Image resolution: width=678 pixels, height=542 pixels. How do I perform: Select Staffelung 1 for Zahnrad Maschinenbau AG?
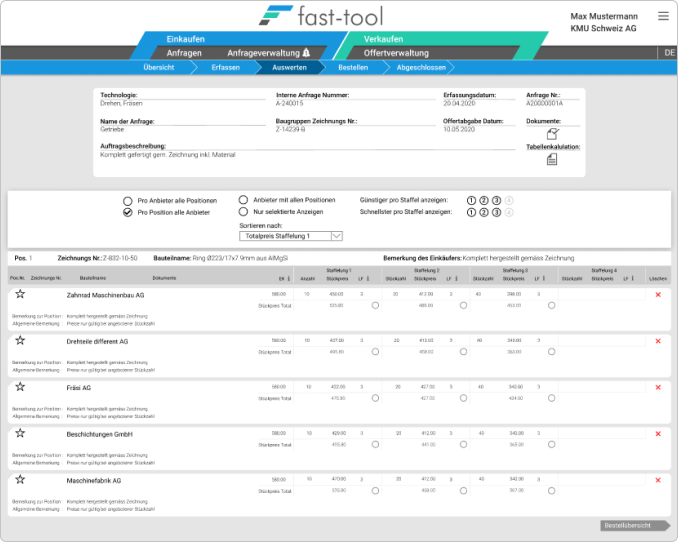click(375, 305)
